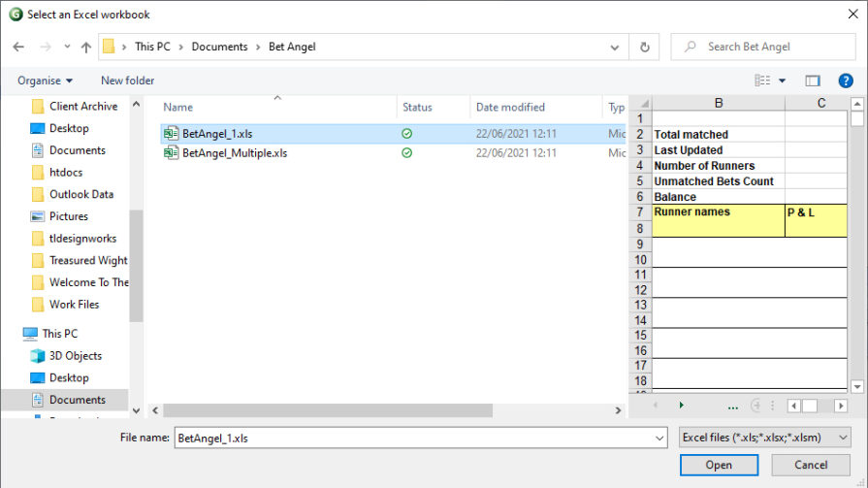This screenshot has width=868, height=488.
Task: Click the folder icon in the address bar
Action: click(109, 47)
